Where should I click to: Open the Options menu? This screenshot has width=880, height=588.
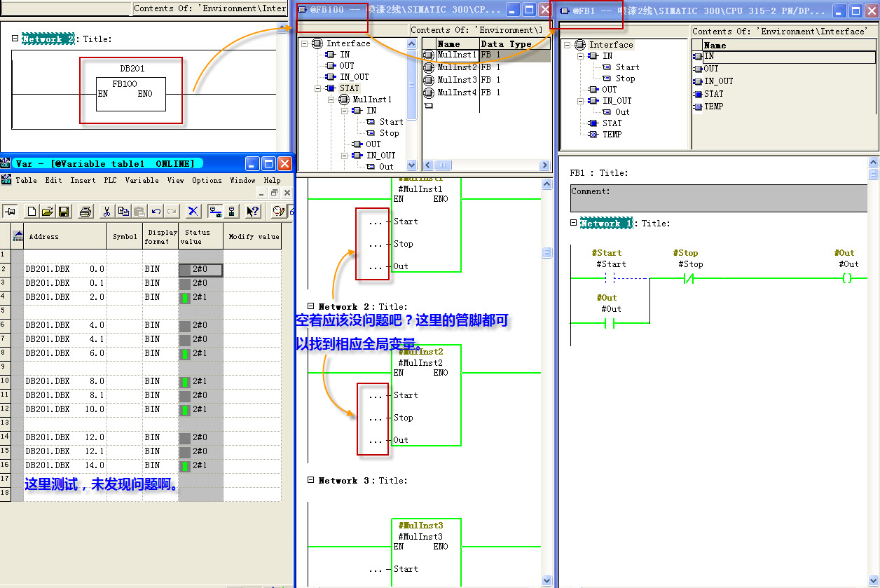[x=207, y=180]
